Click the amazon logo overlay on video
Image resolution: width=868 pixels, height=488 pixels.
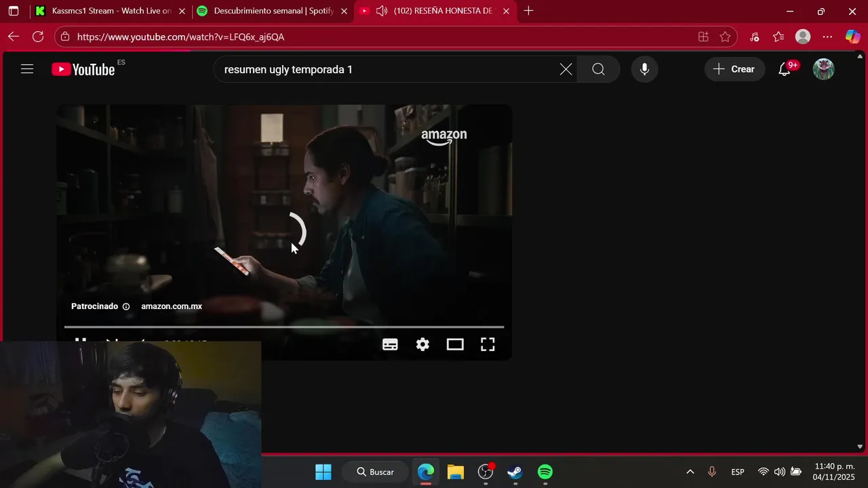[x=444, y=136]
